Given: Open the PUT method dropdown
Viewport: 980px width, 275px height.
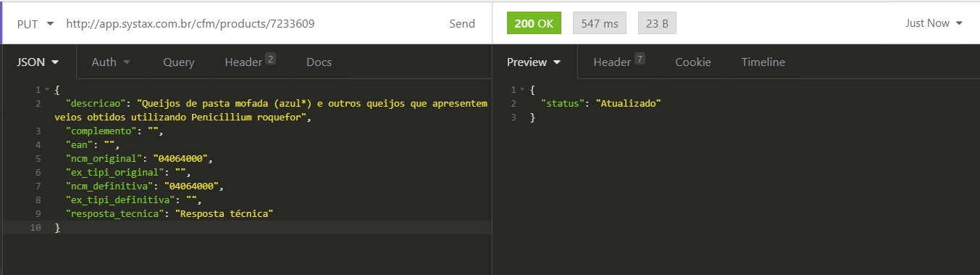Looking at the screenshot, I should [35, 23].
